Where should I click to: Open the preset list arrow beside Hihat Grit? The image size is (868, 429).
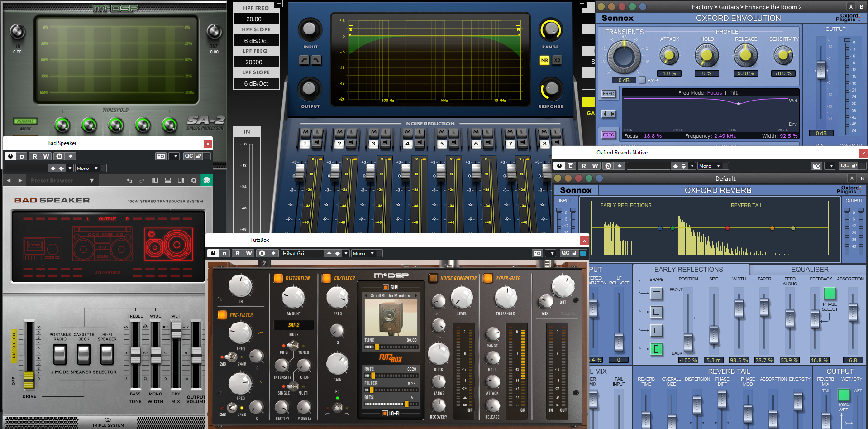(x=346, y=253)
